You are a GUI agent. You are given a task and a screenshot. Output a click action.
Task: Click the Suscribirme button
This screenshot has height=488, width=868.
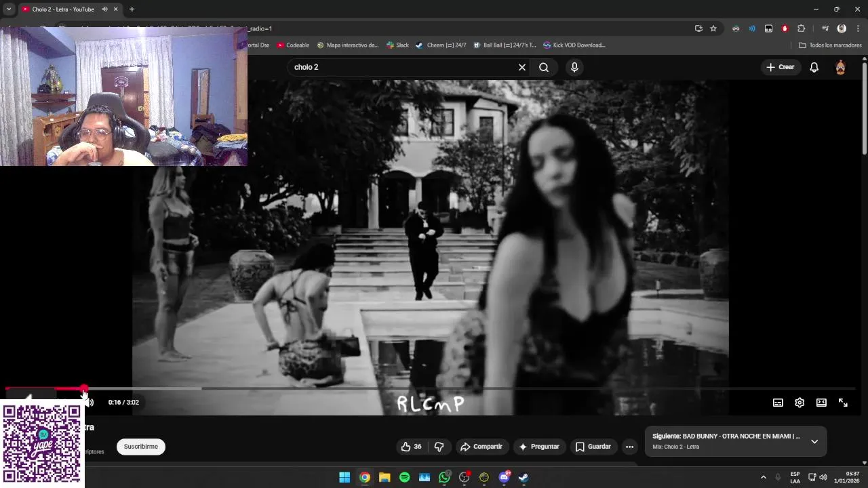141,447
